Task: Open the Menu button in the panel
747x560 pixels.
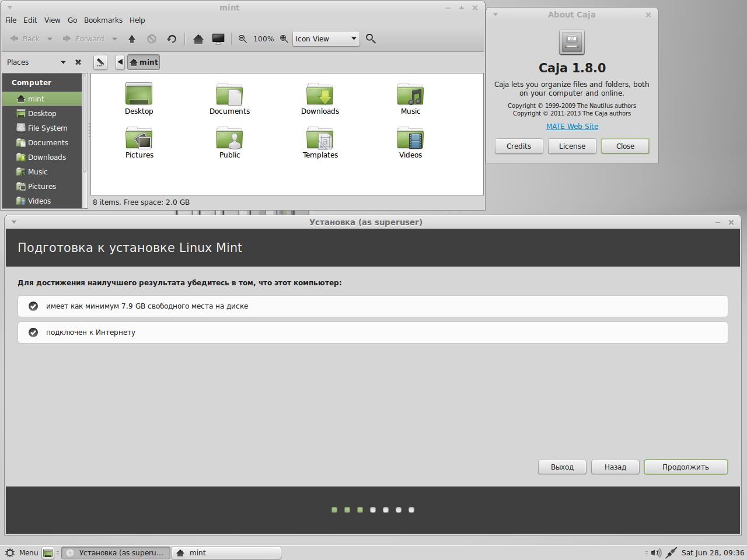Action: click(x=22, y=553)
